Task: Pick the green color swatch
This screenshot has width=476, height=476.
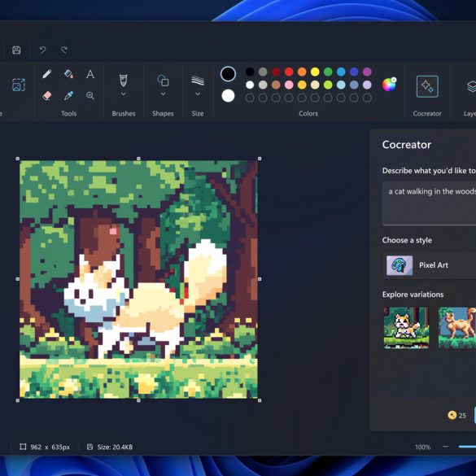Action: coord(328,72)
